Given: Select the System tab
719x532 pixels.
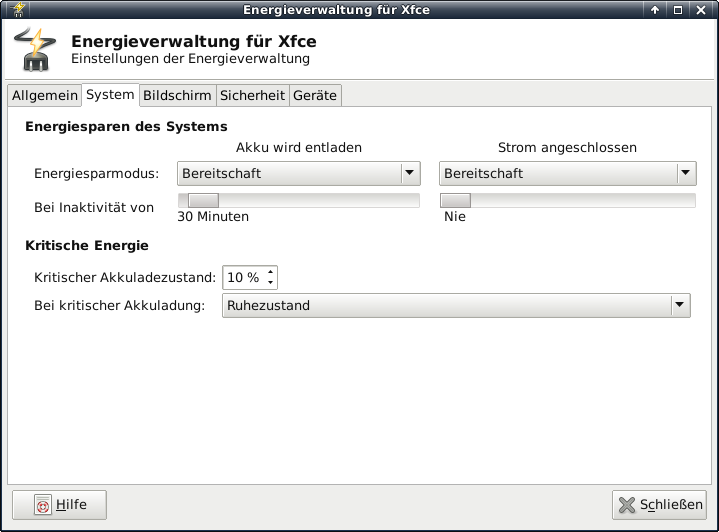Looking at the screenshot, I should 110,95.
